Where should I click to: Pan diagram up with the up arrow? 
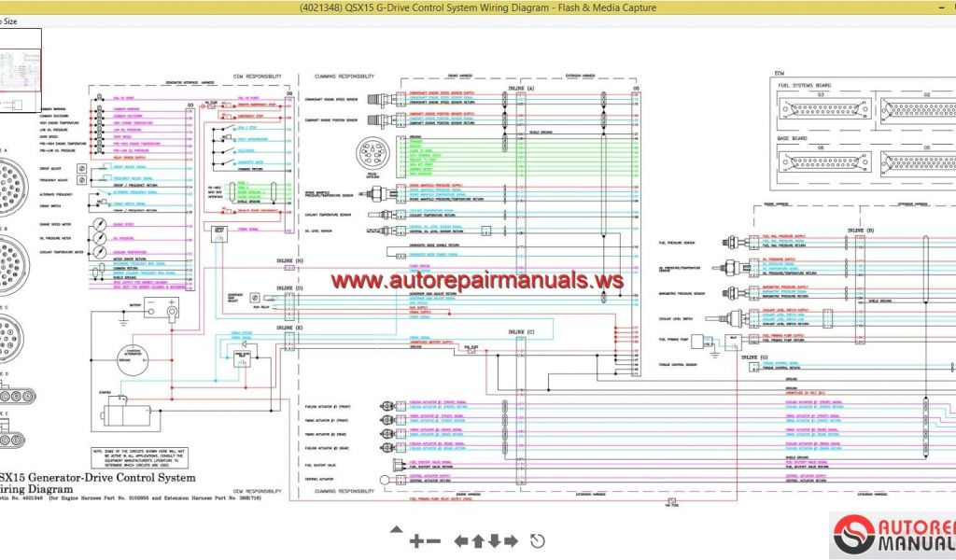tap(477, 540)
